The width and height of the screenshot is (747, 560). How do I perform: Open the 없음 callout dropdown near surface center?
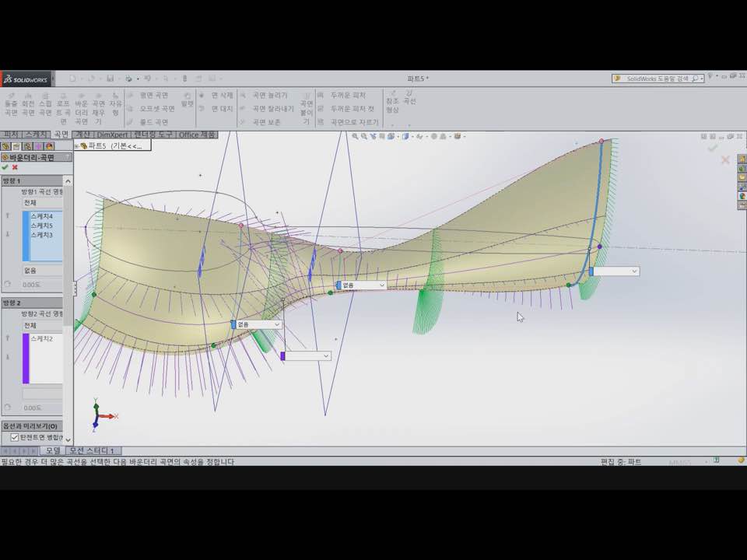click(381, 285)
